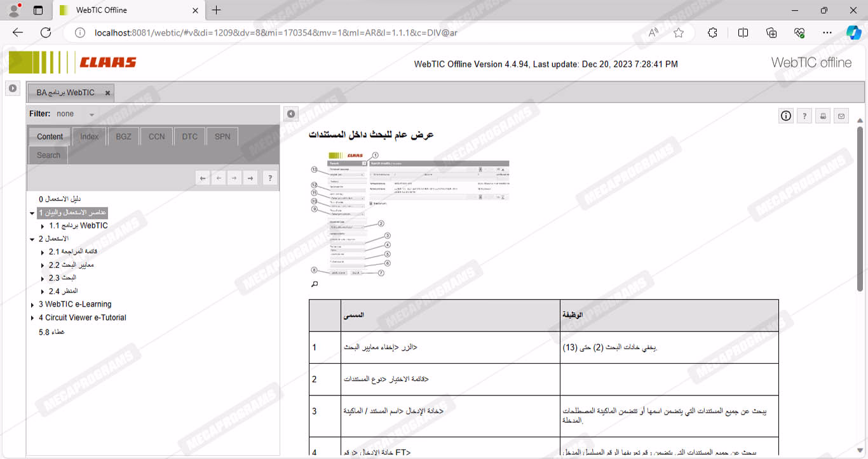Switch to the CCN tab

point(156,136)
